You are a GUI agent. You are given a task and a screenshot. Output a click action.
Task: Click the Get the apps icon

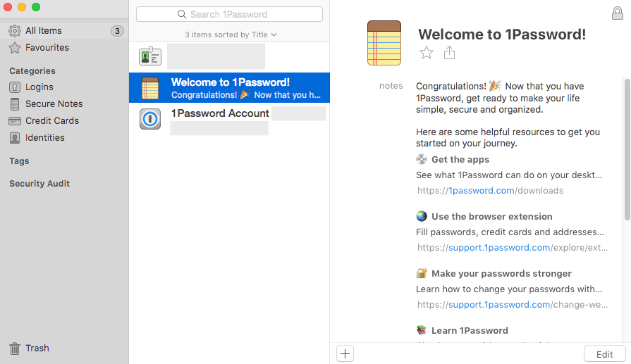[x=422, y=160]
